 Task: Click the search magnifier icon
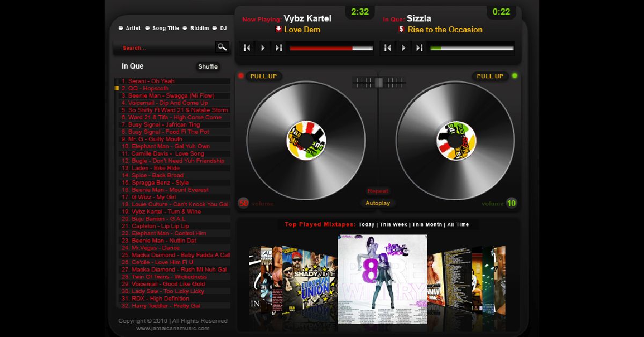(222, 47)
